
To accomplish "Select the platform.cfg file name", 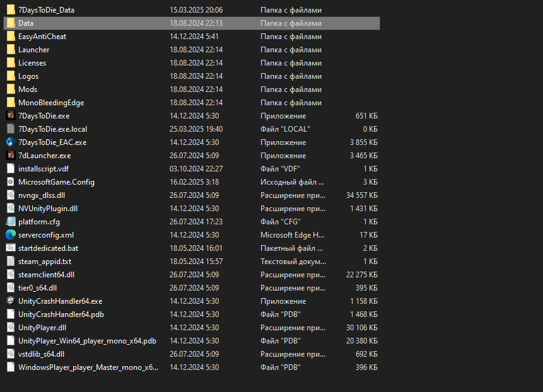I will (39, 222).
